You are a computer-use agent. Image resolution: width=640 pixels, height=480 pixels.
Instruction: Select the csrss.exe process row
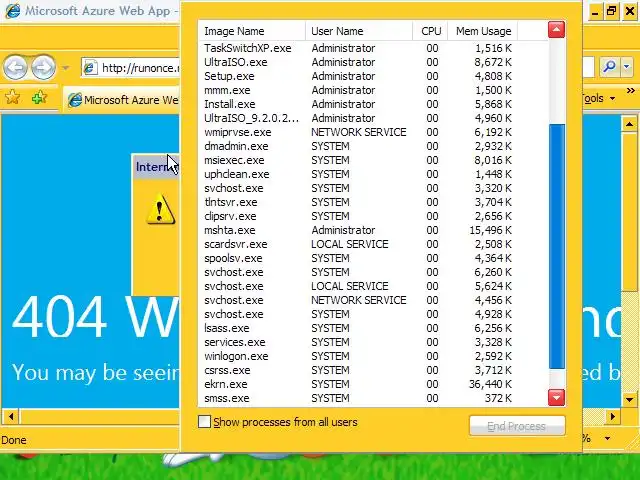pos(373,370)
